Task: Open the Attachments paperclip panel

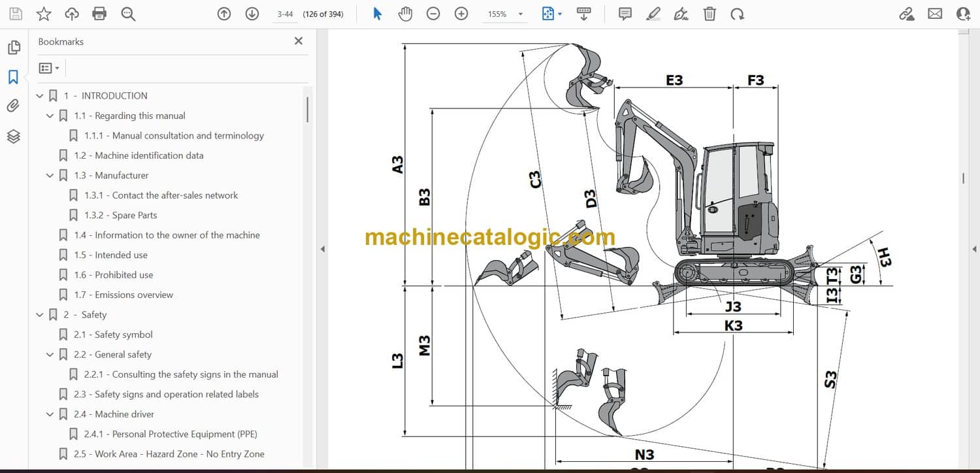Action: [13, 106]
